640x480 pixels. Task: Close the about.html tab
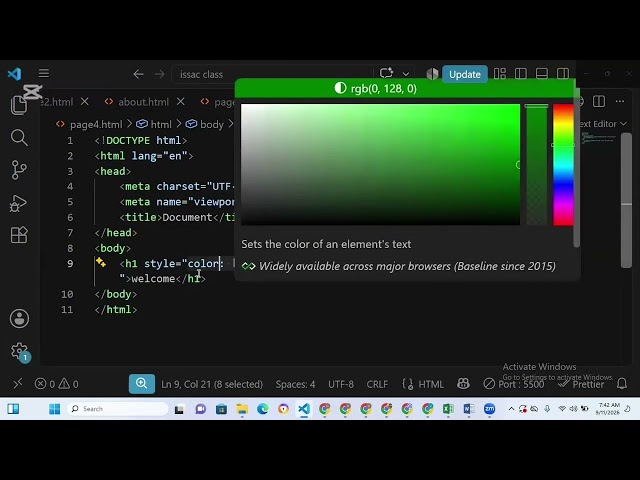(x=181, y=102)
